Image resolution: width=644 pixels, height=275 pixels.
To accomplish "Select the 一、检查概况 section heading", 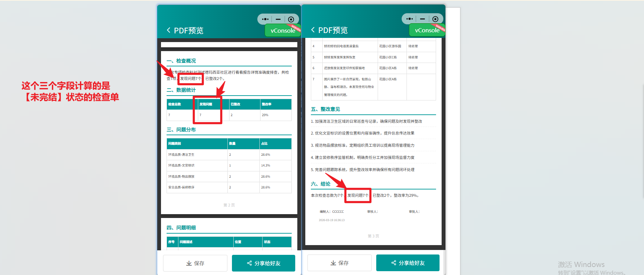I will [x=181, y=61].
